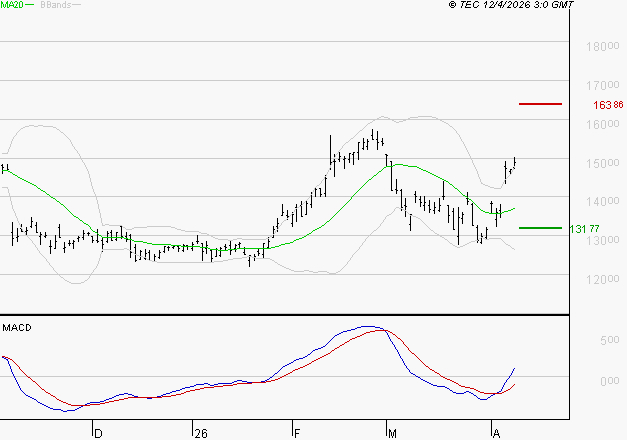Click the TEC copyright timestamp text
This screenshot has width=627, height=440.
click(x=511, y=5)
